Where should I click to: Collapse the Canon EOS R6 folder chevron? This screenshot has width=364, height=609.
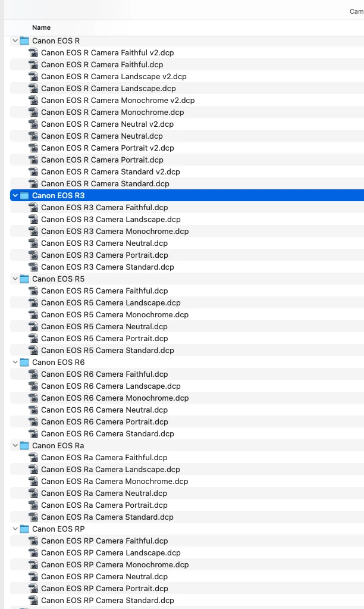click(x=15, y=362)
